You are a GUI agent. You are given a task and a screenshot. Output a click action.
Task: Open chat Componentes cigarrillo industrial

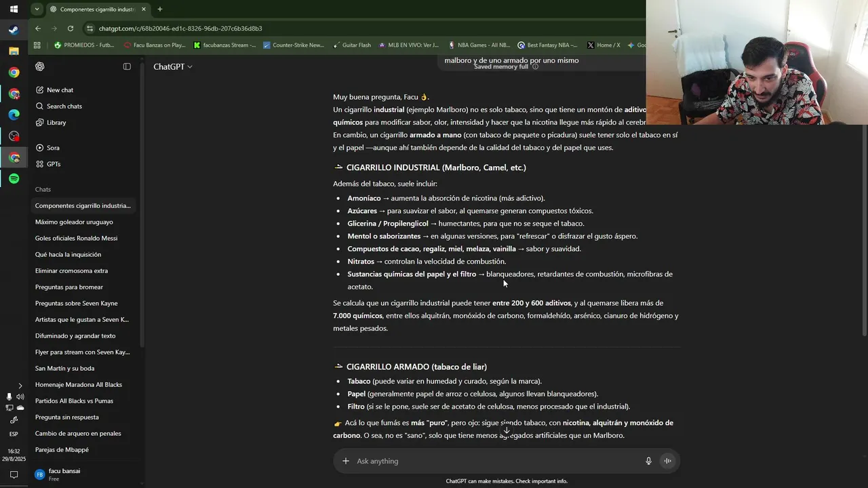pyautogui.click(x=83, y=205)
